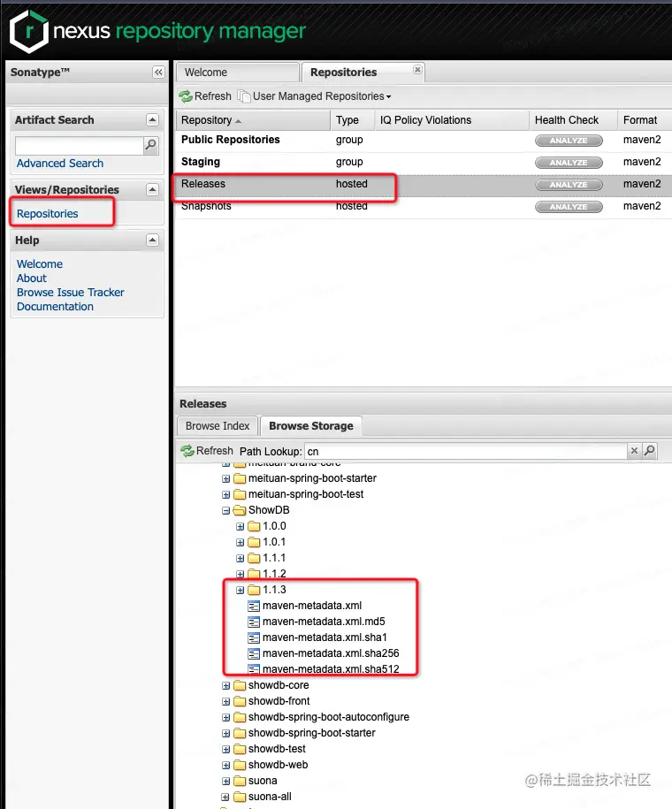Clear the Path Lookup field with X icon
Viewport: 672px width, 809px height.
[x=634, y=451]
